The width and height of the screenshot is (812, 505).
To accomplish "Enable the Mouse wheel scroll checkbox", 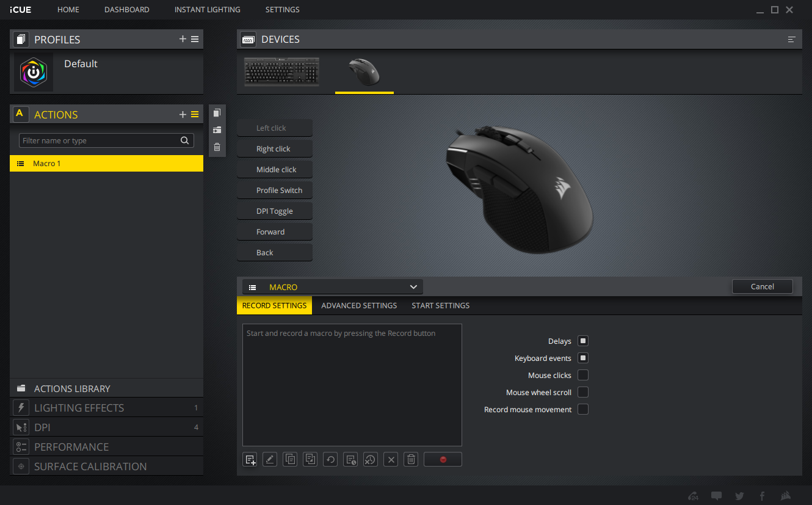I will point(583,393).
